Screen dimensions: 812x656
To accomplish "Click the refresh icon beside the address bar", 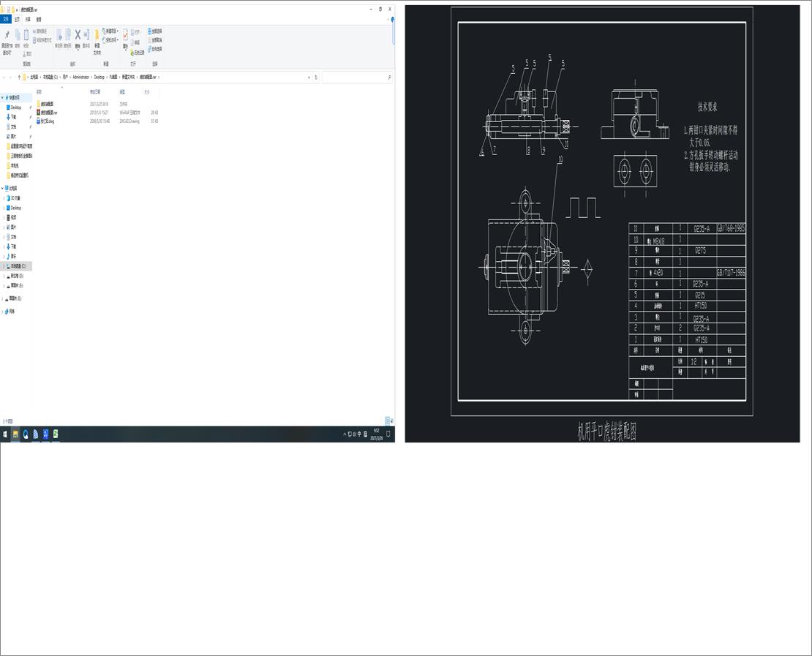I will (316, 77).
